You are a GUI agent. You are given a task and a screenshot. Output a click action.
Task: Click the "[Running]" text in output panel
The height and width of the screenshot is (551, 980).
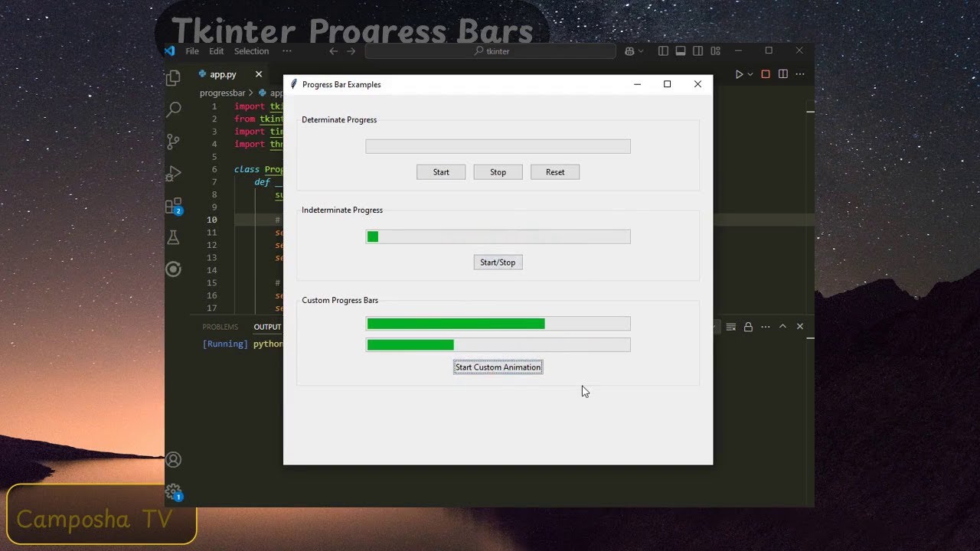tap(225, 344)
